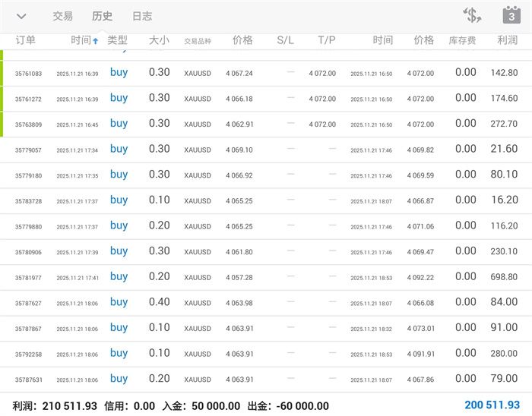532x416 pixels.
Task: Switch to the 交易 tab
Action: 62,16
